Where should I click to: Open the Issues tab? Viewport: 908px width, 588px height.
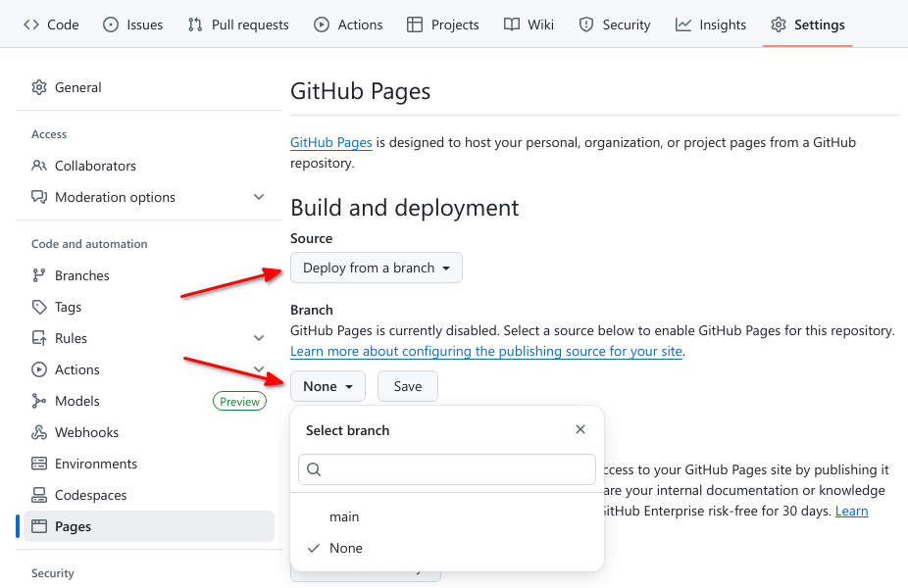click(x=132, y=24)
